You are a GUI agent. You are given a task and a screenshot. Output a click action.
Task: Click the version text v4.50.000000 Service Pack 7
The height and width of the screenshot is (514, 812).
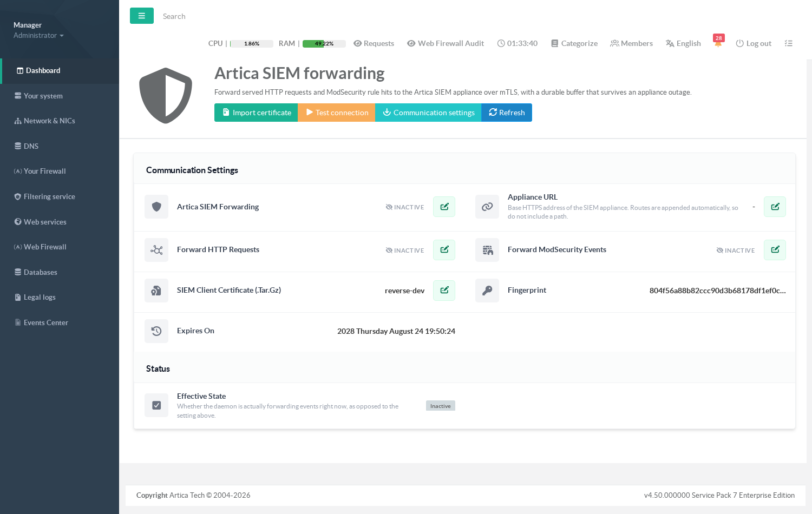(719, 495)
